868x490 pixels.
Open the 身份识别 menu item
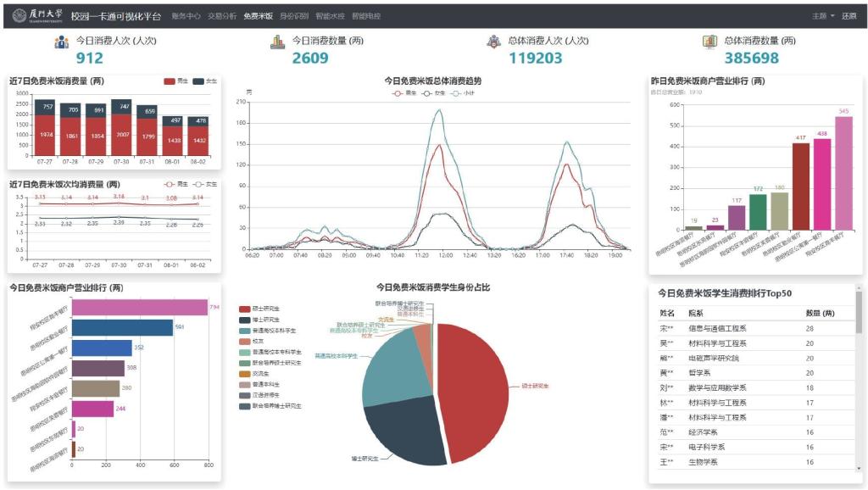294,16
